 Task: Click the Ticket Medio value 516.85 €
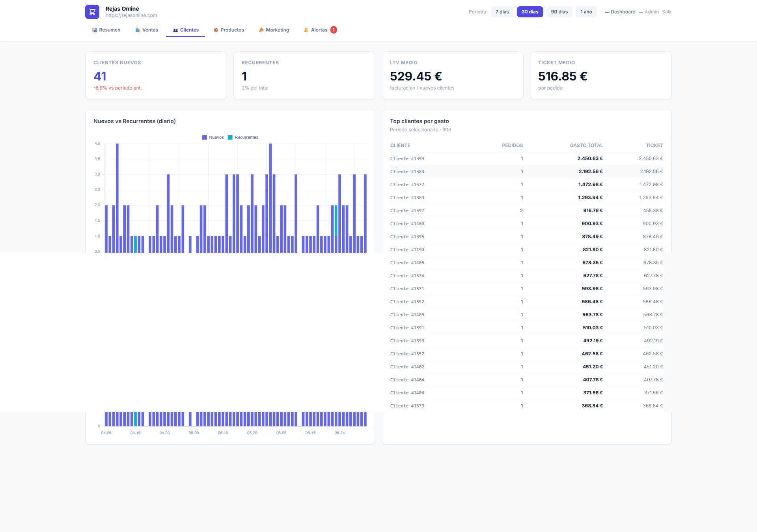click(x=563, y=76)
